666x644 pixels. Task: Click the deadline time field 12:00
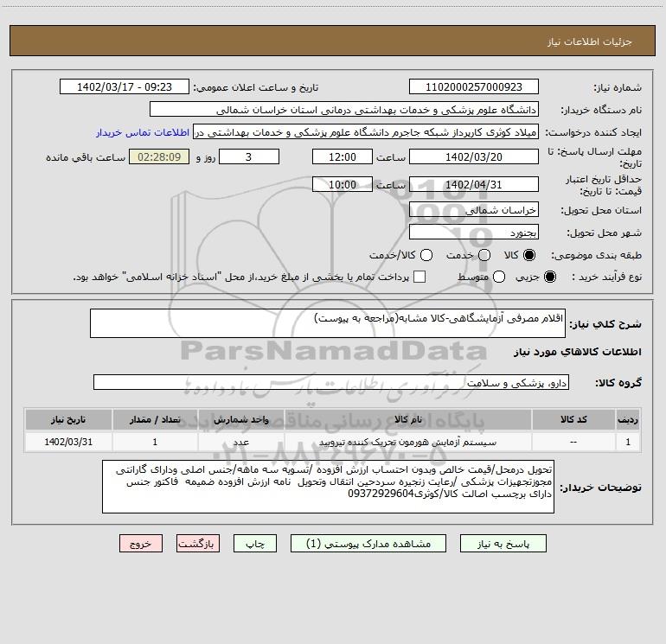pos(343,157)
